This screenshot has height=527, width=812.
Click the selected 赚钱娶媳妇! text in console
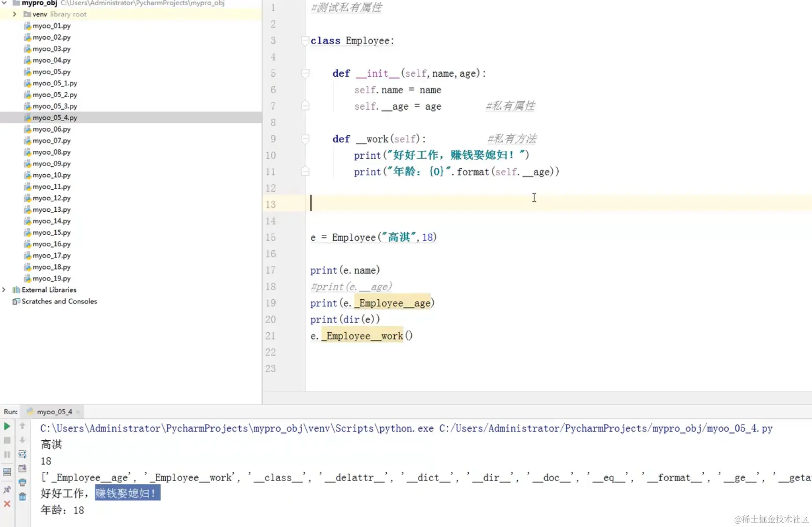pyautogui.click(x=127, y=493)
